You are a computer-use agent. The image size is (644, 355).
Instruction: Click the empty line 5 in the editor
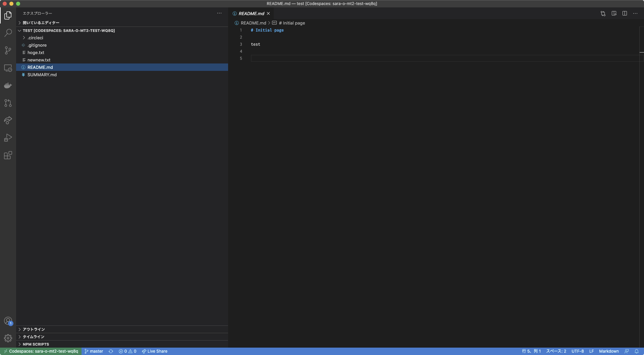(x=445, y=58)
